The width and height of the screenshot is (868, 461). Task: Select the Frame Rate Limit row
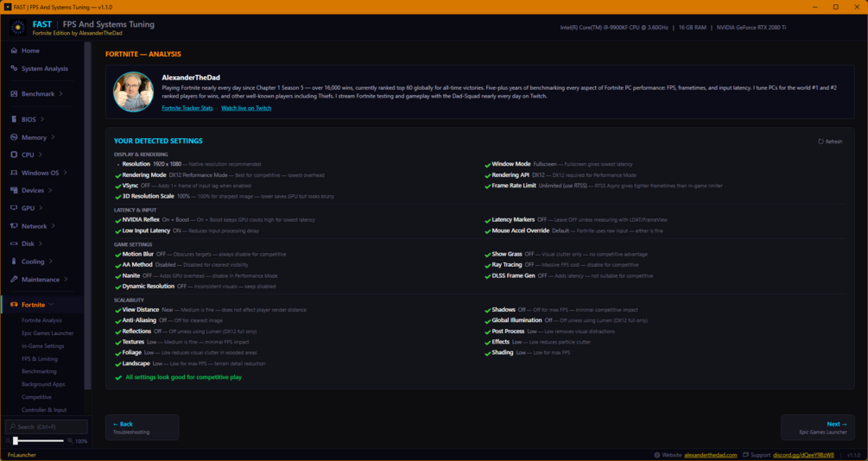point(604,186)
